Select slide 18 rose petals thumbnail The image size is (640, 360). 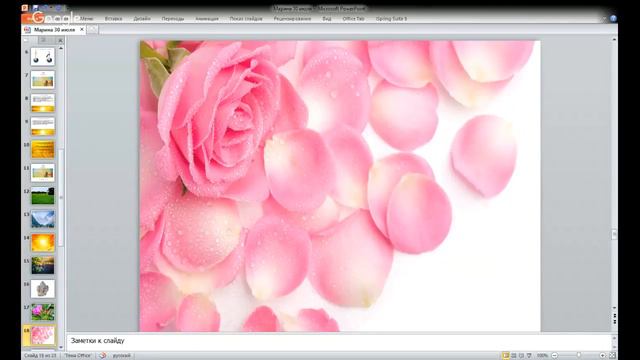tap(42, 336)
